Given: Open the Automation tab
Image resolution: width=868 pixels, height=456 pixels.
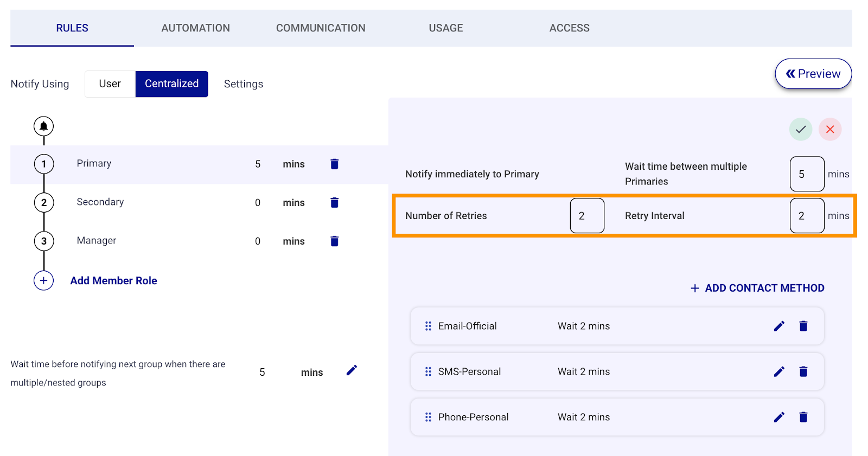Looking at the screenshot, I should coord(195,28).
